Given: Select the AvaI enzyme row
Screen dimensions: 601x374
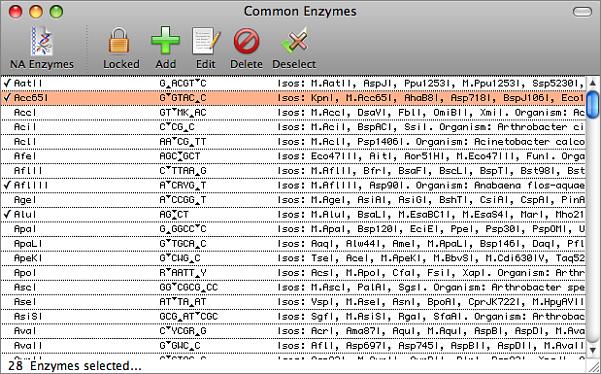Looking at the screenshot, I should 293,331.
